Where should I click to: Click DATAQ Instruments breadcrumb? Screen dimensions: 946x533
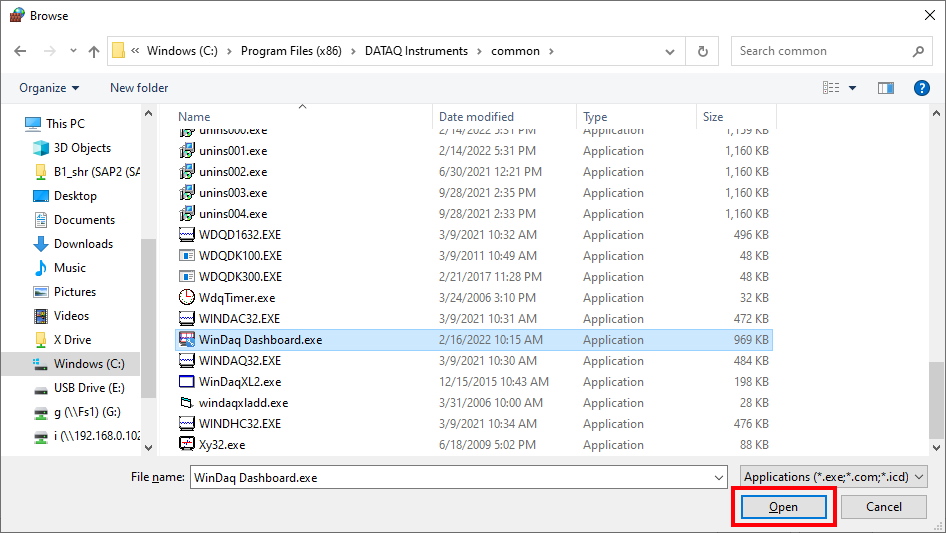pos(416,51)
